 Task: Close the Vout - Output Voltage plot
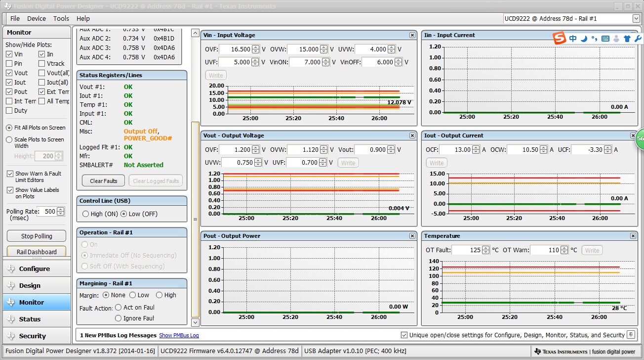[x=412, y=135]
